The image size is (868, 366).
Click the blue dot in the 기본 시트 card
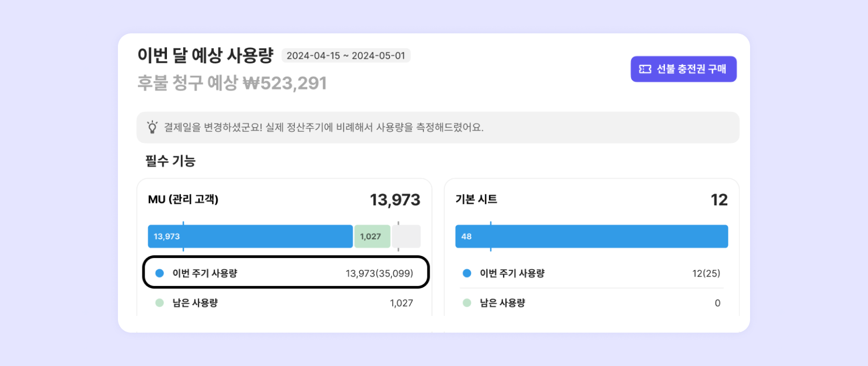tap(467, 273)
